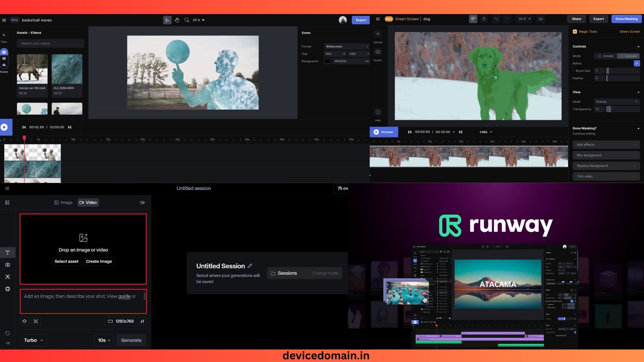
Task: Click the undo arrow in Green Screen toolbar
Action: tap(496, 19)
